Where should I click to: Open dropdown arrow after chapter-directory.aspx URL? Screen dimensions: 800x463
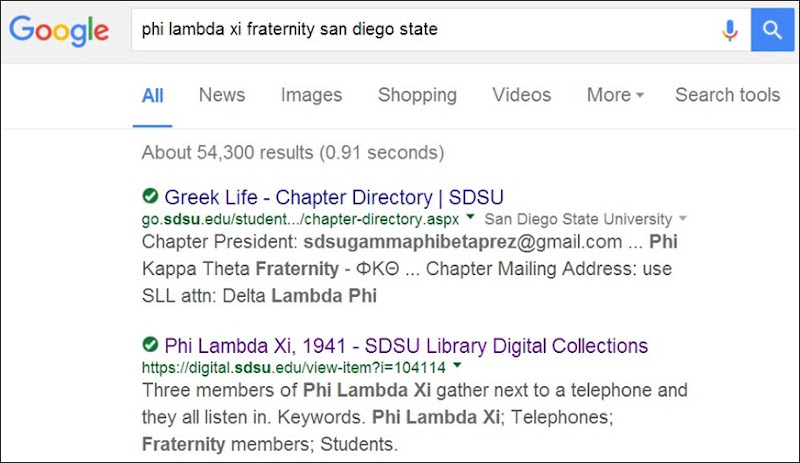(x=470, y=219)
